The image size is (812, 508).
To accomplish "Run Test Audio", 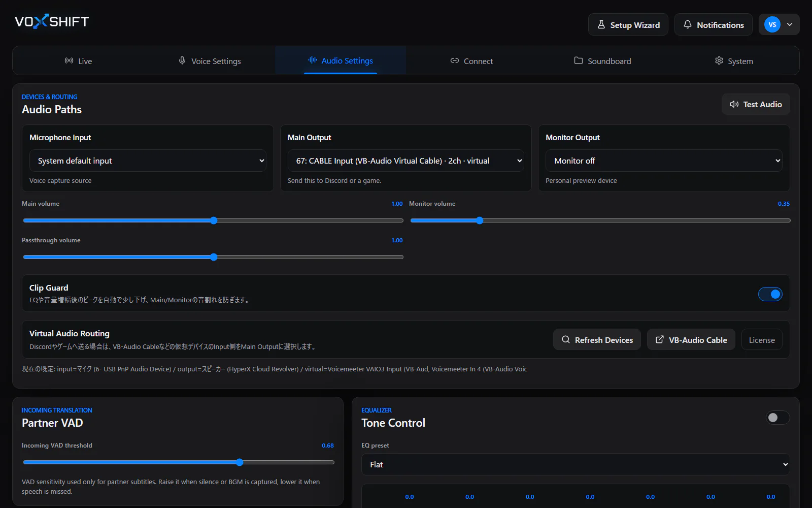I will coord(756,104).
